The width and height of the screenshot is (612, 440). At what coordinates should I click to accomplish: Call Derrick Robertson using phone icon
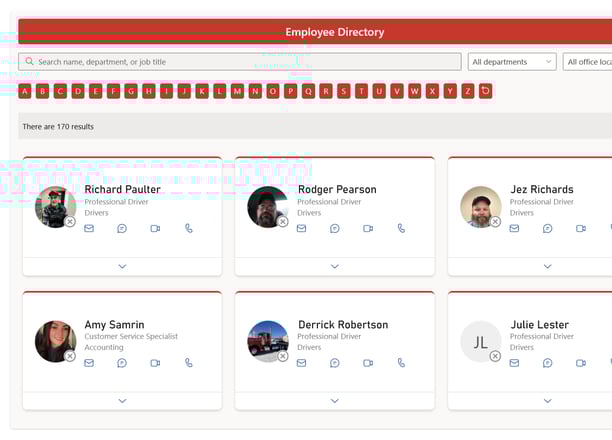[x=401, y=363]
